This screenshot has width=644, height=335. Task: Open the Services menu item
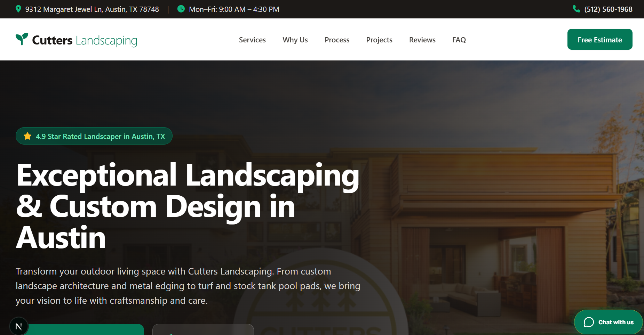(252, 40)
